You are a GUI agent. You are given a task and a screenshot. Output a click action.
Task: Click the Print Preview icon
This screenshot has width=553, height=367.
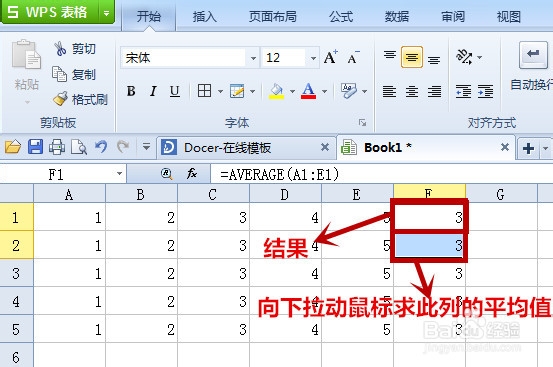79,147
